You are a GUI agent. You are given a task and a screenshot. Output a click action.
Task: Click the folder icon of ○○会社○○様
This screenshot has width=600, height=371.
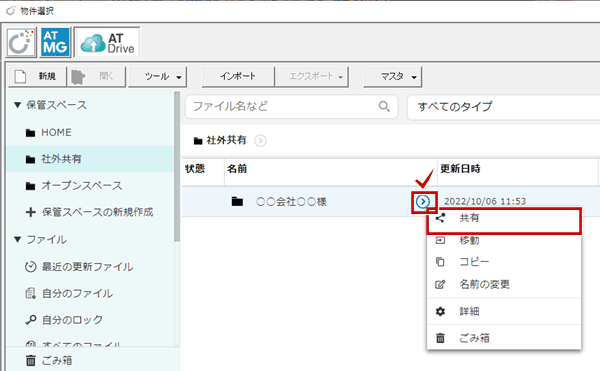pyautogui.click(x=237, y=202)
